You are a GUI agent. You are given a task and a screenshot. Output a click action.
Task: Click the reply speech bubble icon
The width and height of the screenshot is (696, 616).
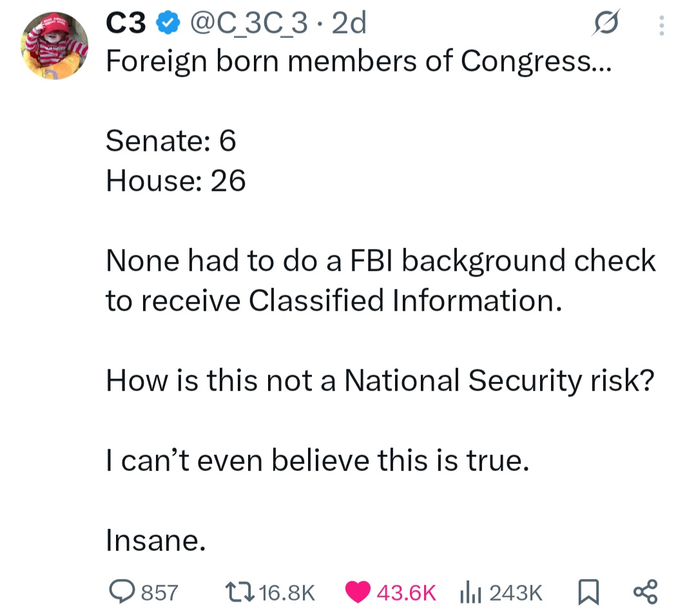tap(121, 591)
